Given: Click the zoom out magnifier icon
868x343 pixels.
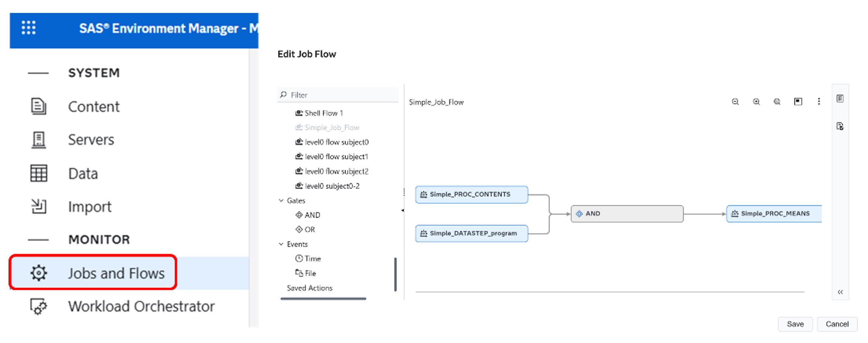Looking at the screenshot, I should coord(735,102).
